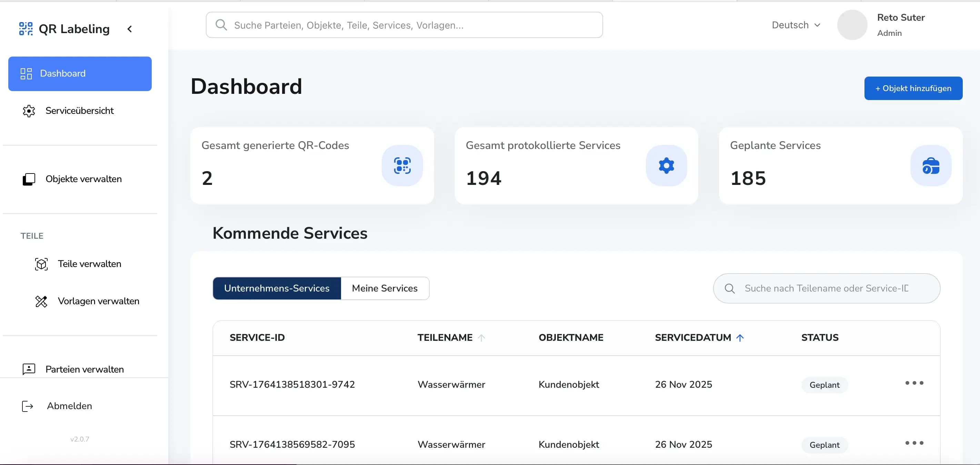Open the Deutsch language dropdown
The width and height of the screenshot is (980, 465).
[x=796, y=25]
